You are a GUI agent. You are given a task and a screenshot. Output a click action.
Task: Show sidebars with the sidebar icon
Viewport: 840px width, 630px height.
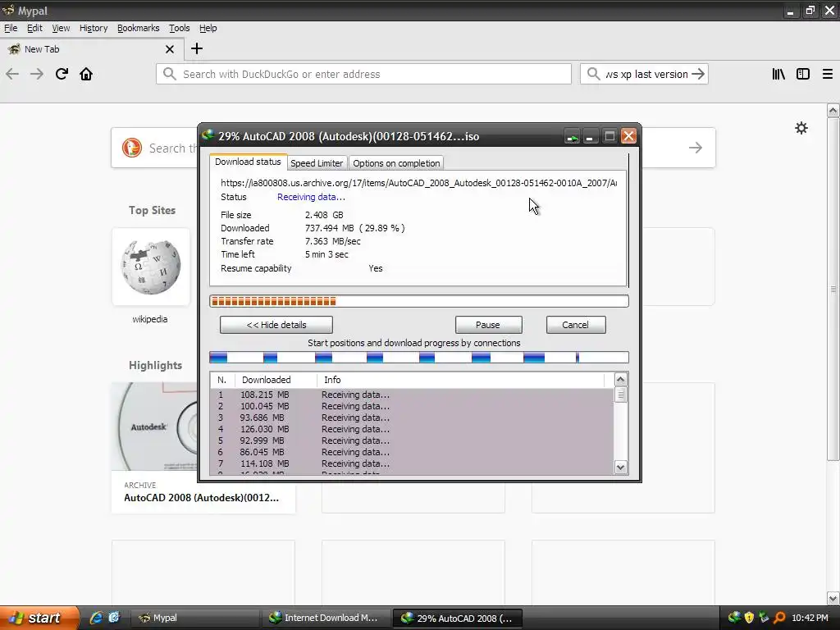tap(803, 74)
